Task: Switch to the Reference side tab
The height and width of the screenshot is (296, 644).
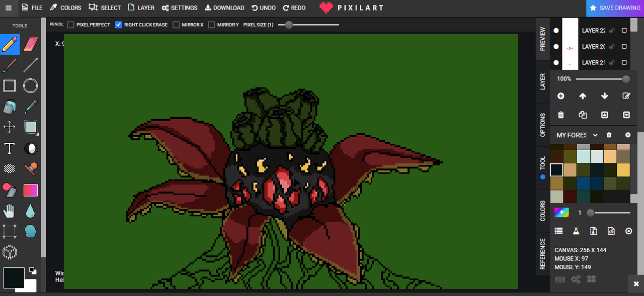Action: (542, 254)
